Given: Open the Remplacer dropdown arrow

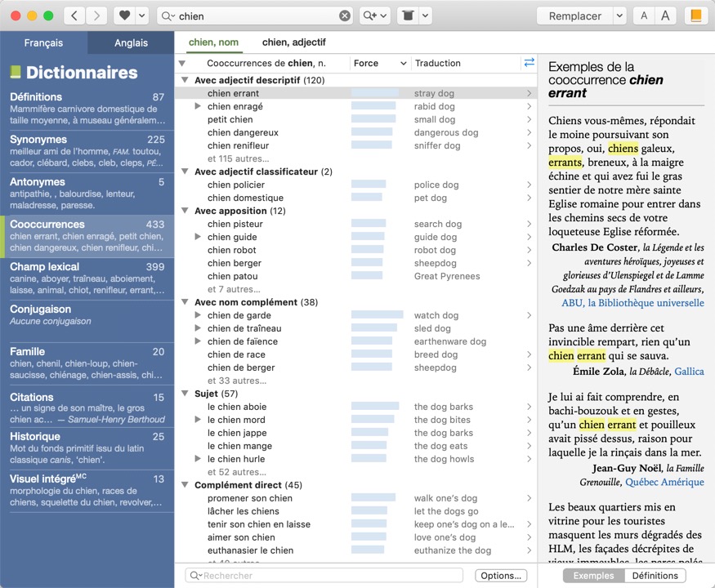Looking at the screenshot, I should pos(619,16).
